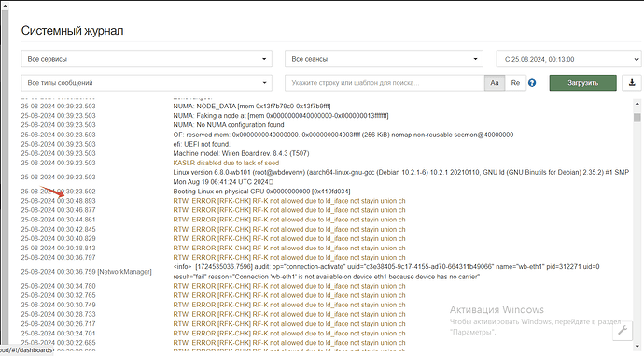Focus the search string input field

(385, 83)
